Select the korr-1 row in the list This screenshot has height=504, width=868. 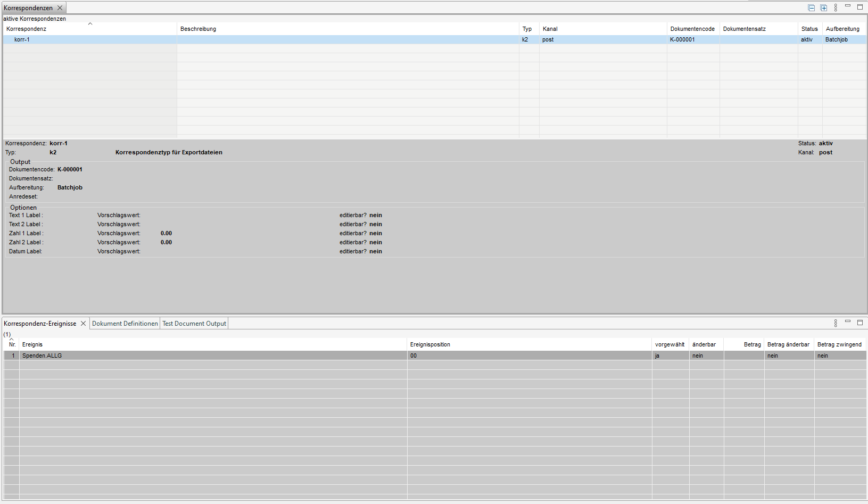pos(22,39)
